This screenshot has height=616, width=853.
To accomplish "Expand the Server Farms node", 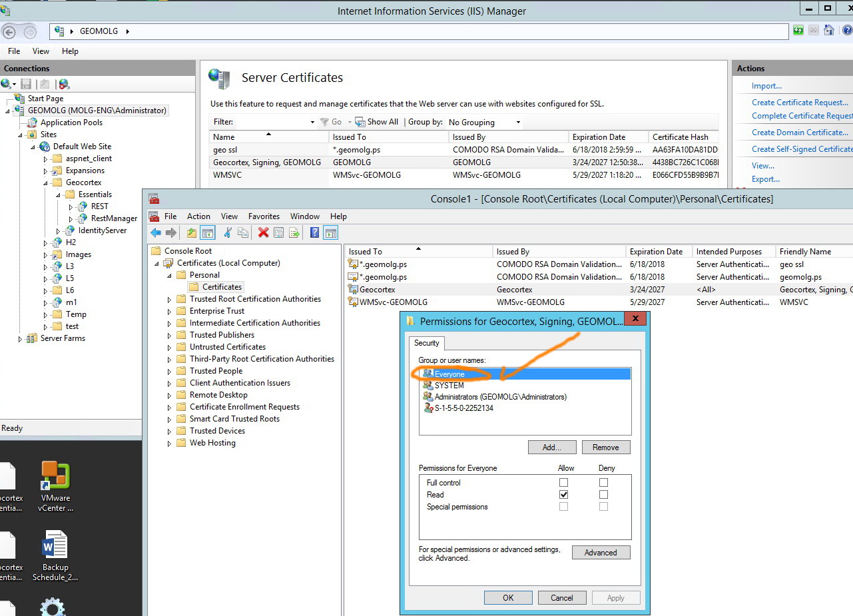I will (x=21, y=339).
